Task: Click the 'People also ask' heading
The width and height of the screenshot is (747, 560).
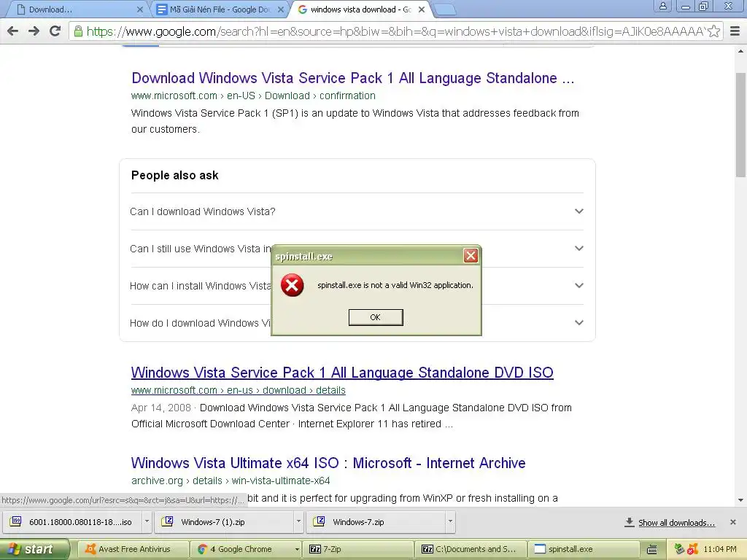Action: [175, 175]
